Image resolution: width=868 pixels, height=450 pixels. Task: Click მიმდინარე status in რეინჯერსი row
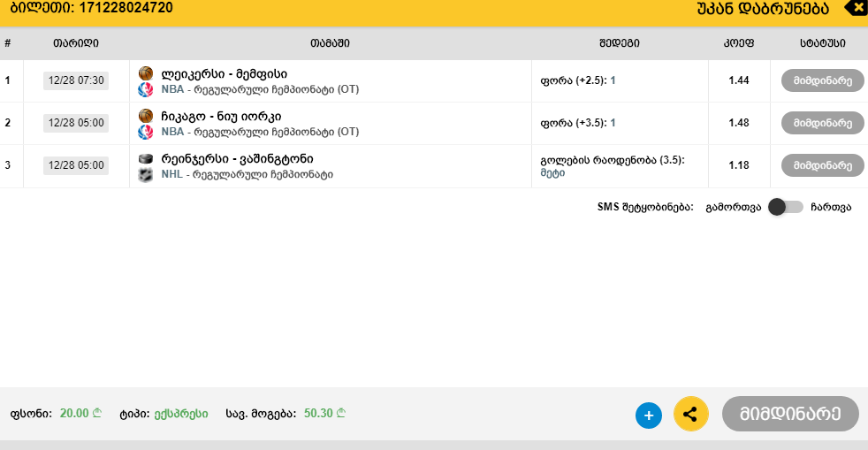click(x=823, y=165)
